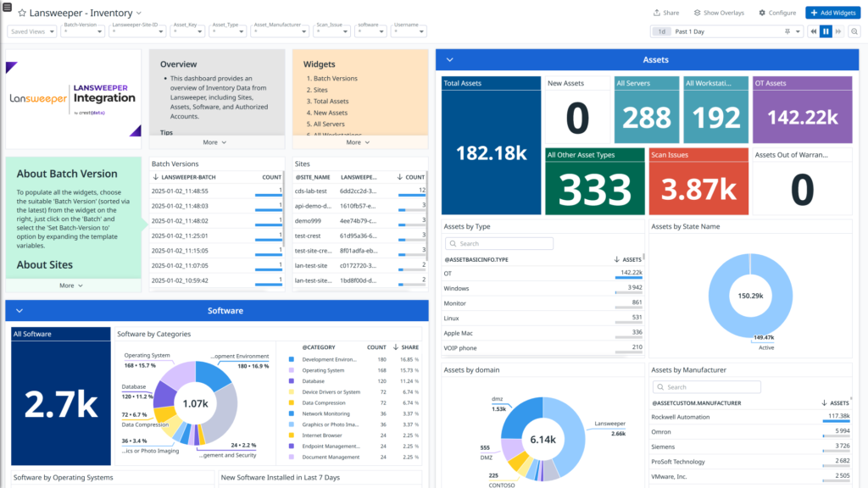Open the Batch-Version filter dropdown

click(x=82, y=31)
